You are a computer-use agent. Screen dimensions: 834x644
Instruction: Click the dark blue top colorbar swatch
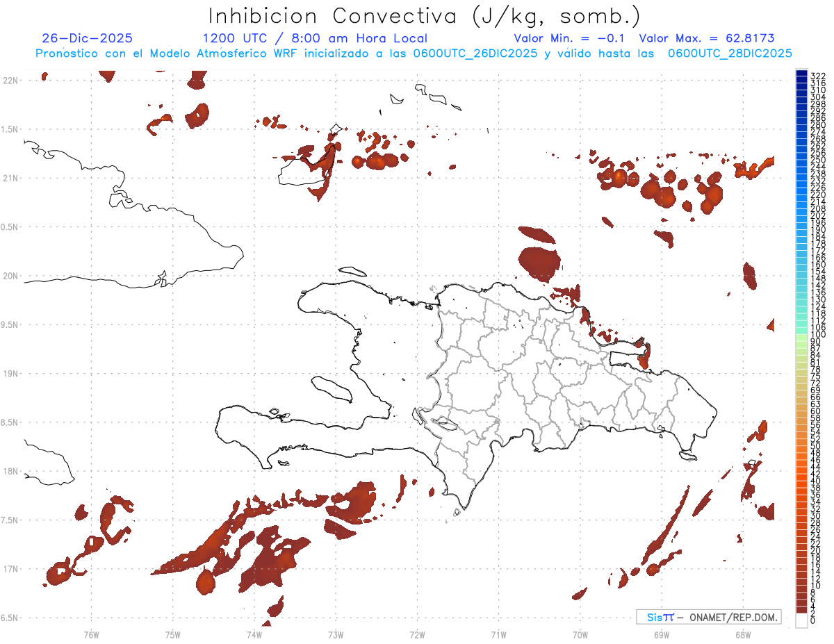coord(802,73)
